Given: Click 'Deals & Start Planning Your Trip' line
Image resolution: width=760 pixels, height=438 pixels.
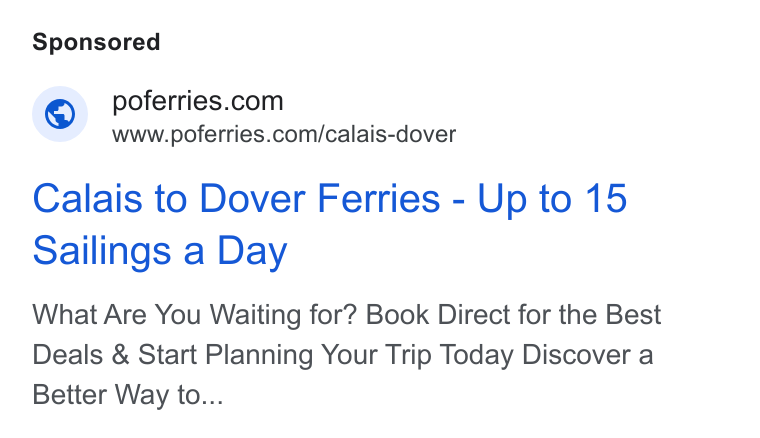Looking at the screenshot, I should (x=232, y=355).
